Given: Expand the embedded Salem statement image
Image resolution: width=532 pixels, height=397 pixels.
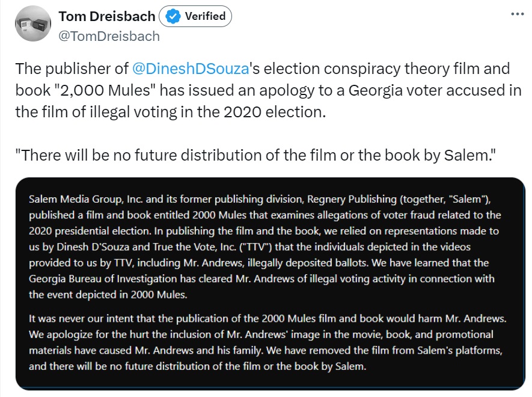Looking at the screenshot, I should [271, 283].
